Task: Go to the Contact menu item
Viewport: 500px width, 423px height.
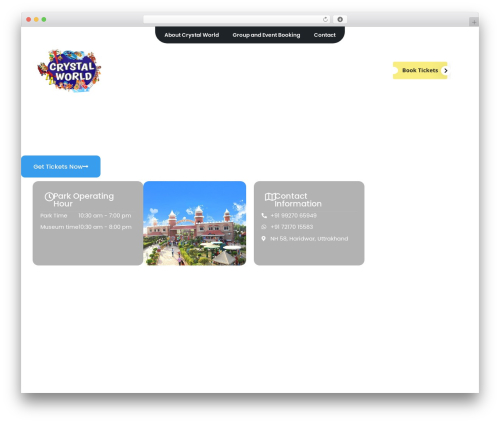Action: coord(325,35)
